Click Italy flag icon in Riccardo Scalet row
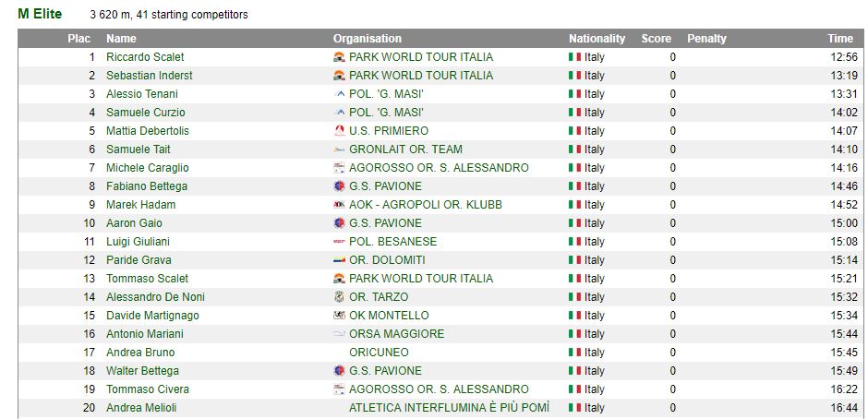This screenshot has height=419, width=868. tap(574, 57)
